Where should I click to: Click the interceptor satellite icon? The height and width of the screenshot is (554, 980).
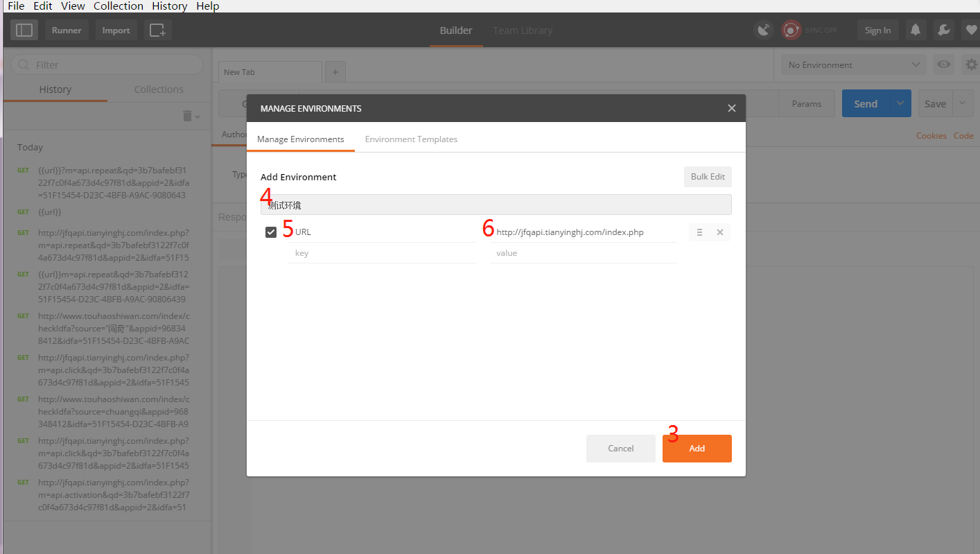[x=764, y=30]
